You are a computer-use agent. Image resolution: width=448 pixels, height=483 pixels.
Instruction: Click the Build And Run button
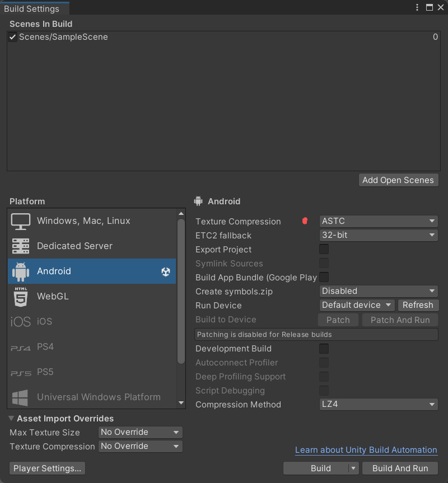point(400,468)
